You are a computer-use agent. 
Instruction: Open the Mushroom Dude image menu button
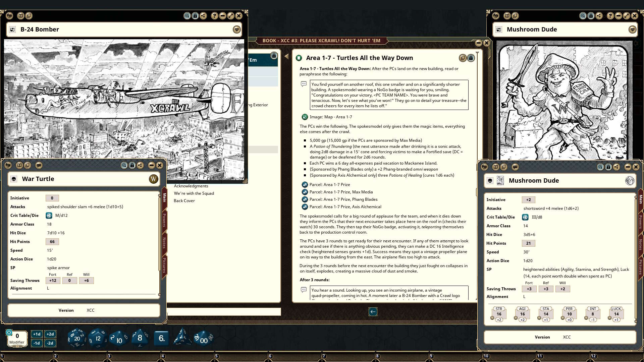(632, 29)
